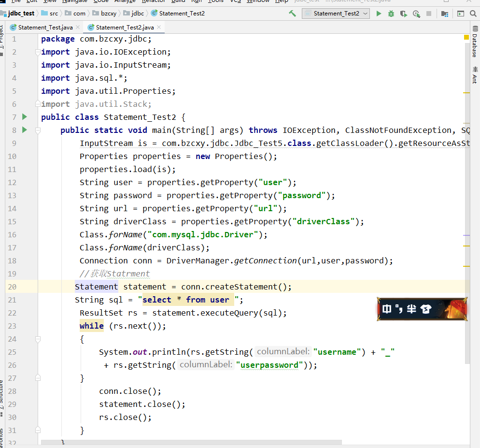Click the fold end marker at line 31
The image size is (480, 448).
[38, 430]
